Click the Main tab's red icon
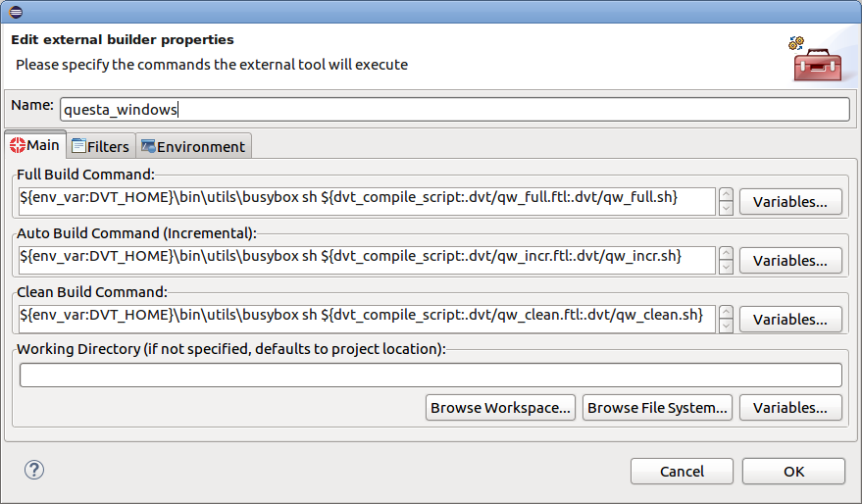 point(18,145)
